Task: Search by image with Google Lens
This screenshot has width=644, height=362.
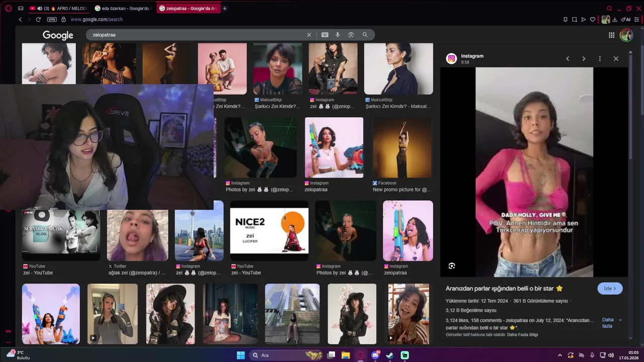Action: (x=351, y=35)
